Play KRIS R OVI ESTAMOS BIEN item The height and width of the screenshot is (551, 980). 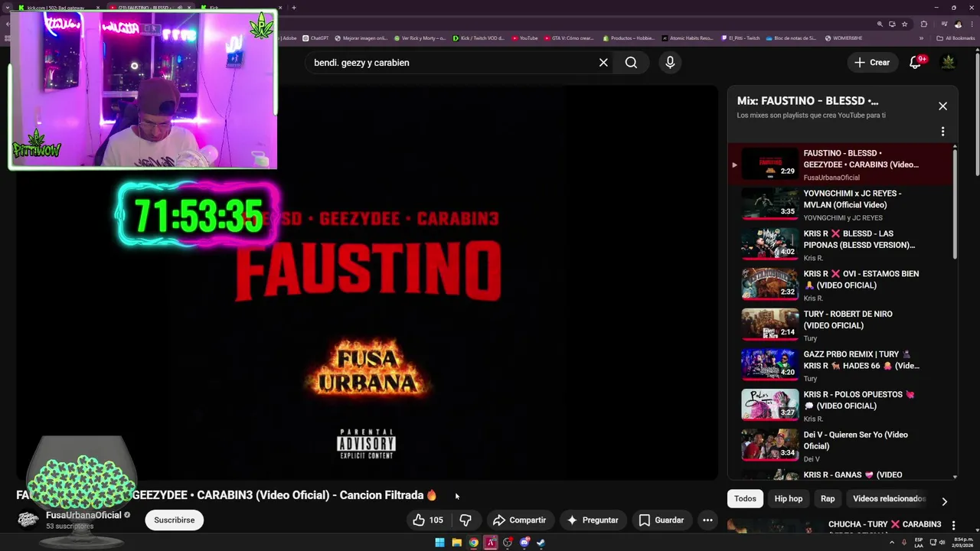tap(840, 285)
